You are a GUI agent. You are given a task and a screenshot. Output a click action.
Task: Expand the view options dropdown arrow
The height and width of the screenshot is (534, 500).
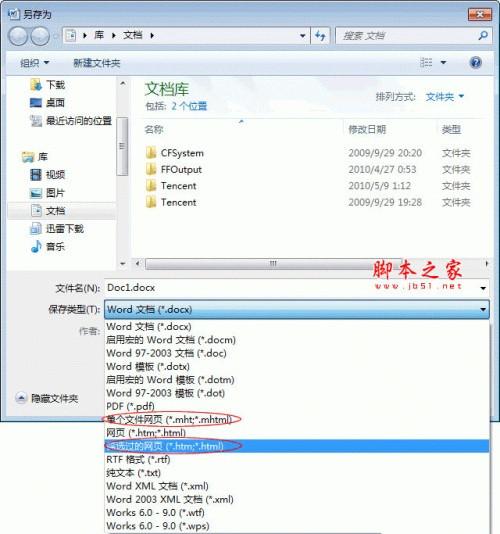coord(443,63)
